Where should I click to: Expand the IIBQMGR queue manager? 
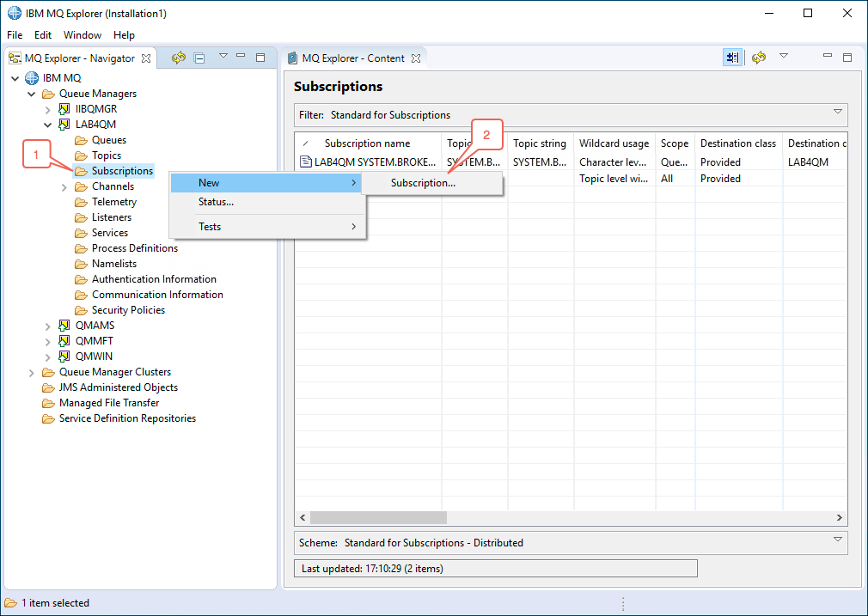click(x=47, y=110)
